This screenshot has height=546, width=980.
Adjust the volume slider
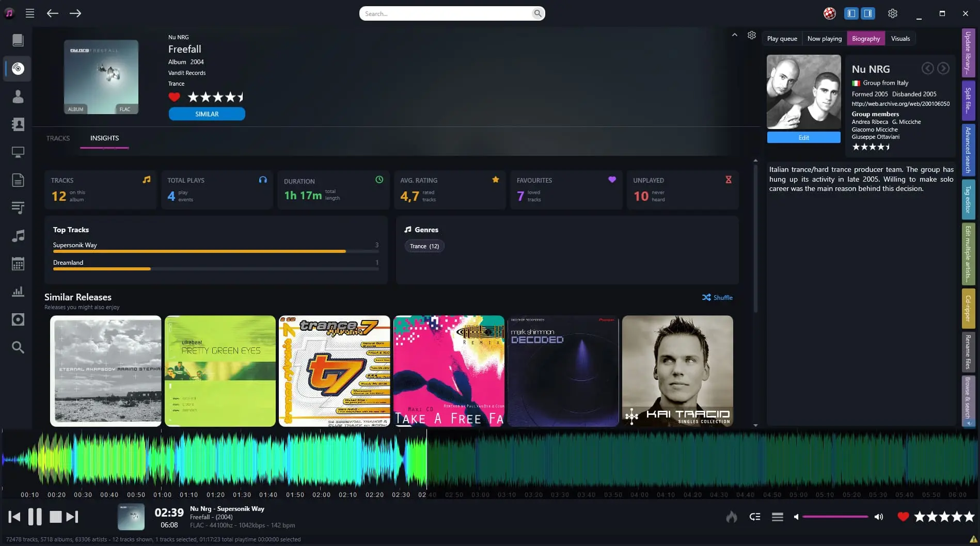[x=835, y=517]
